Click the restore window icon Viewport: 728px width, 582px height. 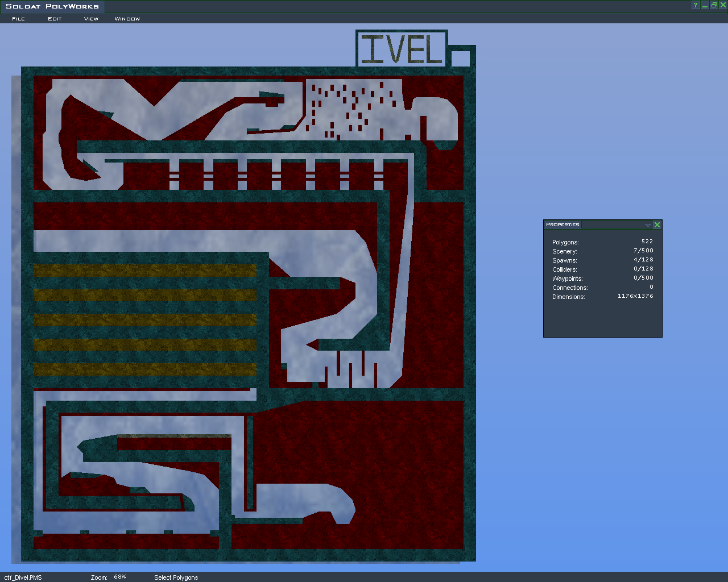(x=714, y=5)
